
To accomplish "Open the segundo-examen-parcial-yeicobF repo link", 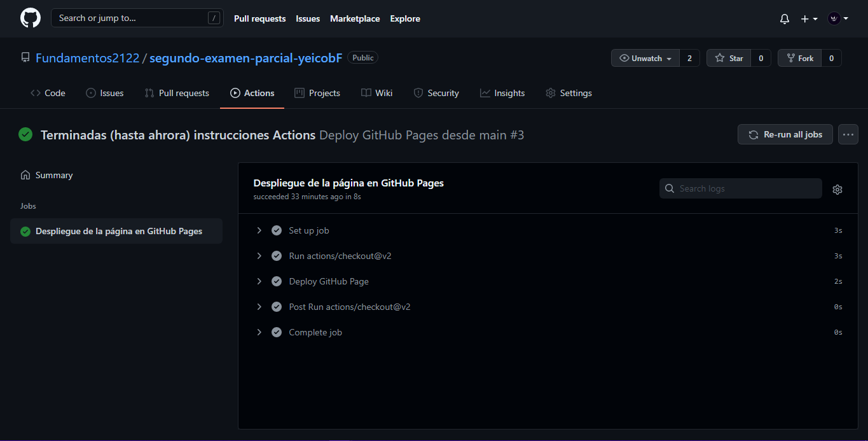I will 246,58.
